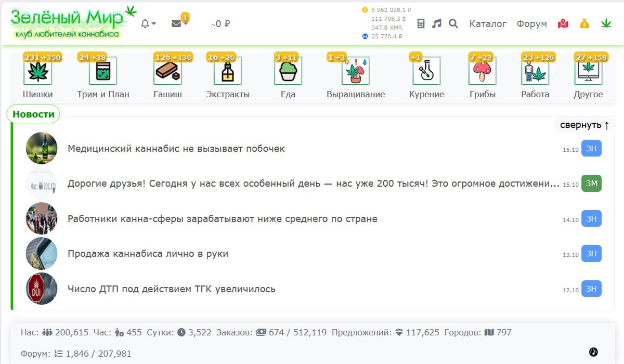
Task: Select the Выращивание category icon
Action: coord(356,71)
